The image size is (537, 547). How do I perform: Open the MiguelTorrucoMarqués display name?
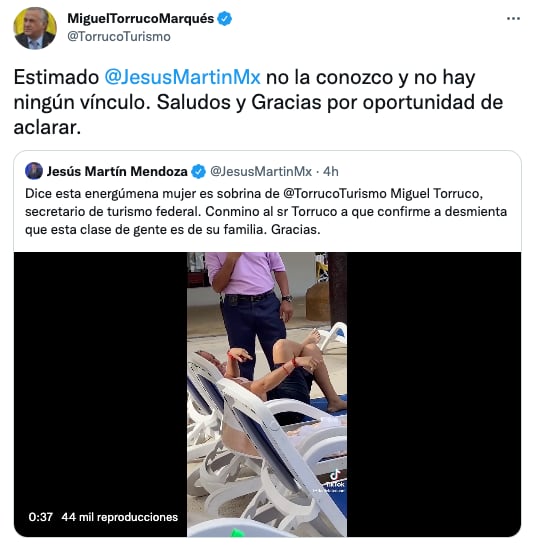tap(140, 18)
